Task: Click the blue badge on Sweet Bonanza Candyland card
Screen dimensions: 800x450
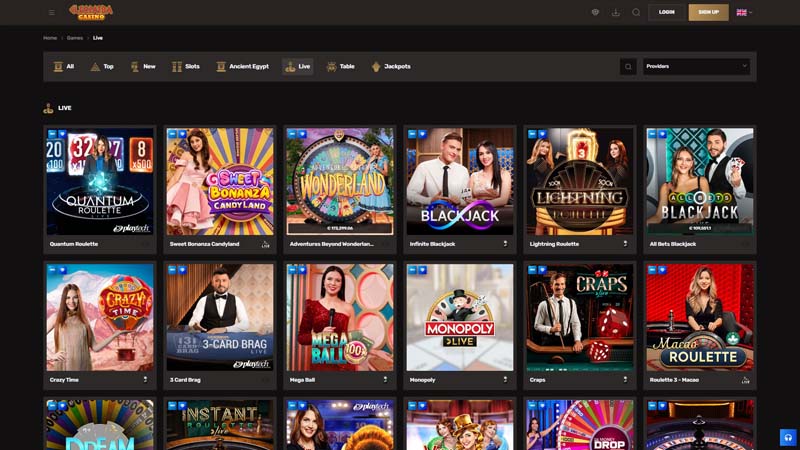Action: coord(172,134)
